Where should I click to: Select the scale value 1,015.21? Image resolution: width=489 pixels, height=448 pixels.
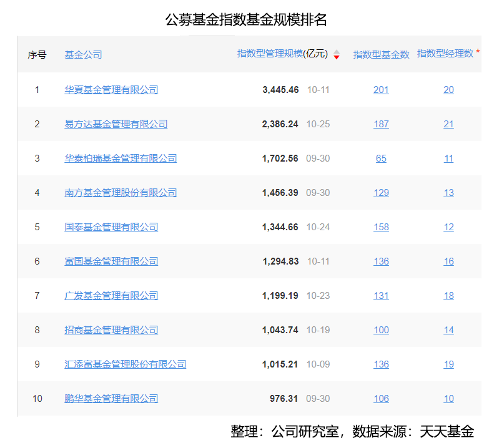(280, 364)
